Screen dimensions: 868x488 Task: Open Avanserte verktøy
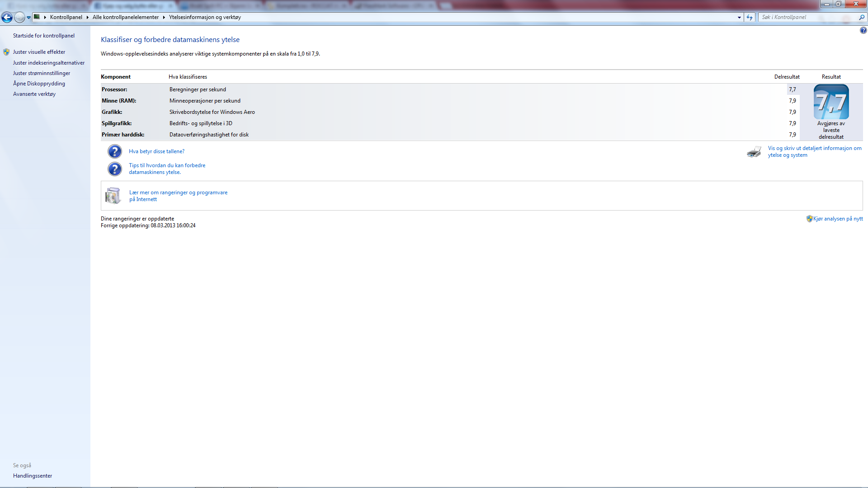tap(34, 94)
